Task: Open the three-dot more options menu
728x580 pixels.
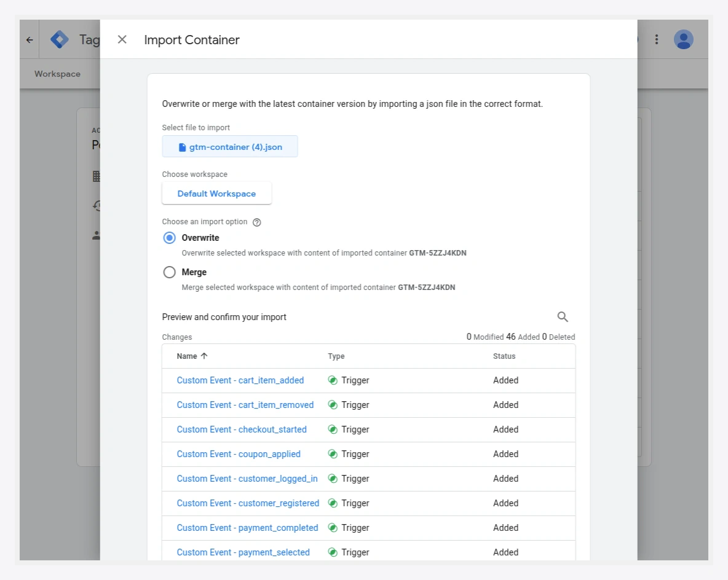Action: (x=657, y=39)
